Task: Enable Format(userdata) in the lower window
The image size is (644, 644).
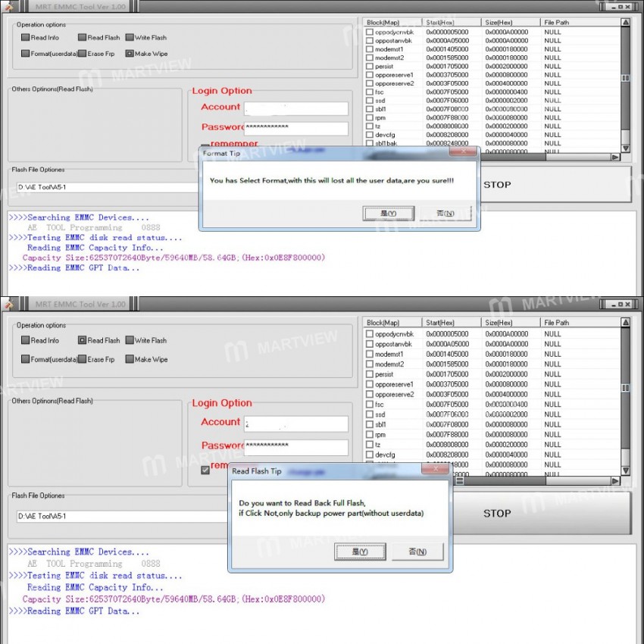Action: [x=26, y=359]
